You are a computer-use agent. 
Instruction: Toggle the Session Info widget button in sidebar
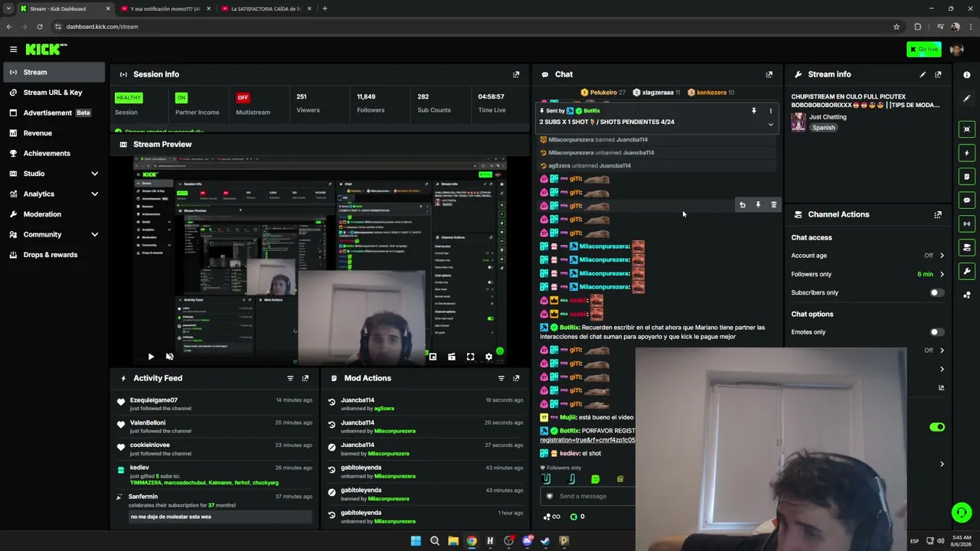tap(967, 224)
